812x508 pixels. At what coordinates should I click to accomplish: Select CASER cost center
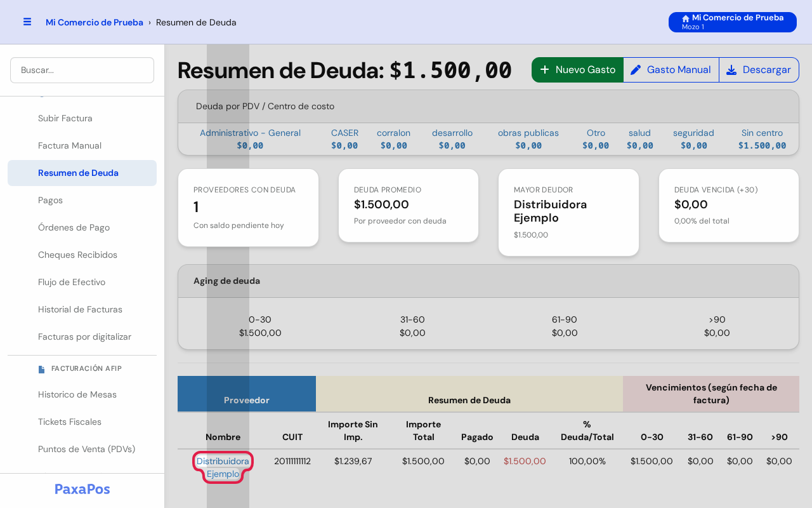(344, 139)
